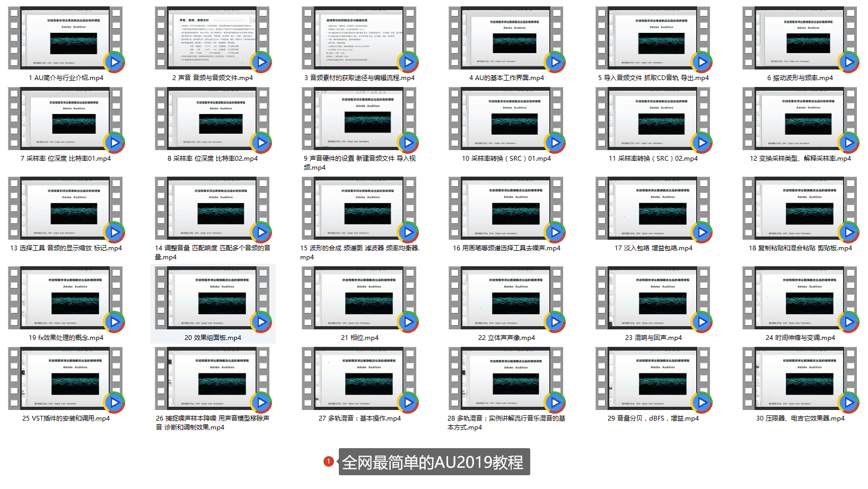Click the label 23 混响与回声.mp4
Viewport: 868px width, 489px height.
point(653,337)
